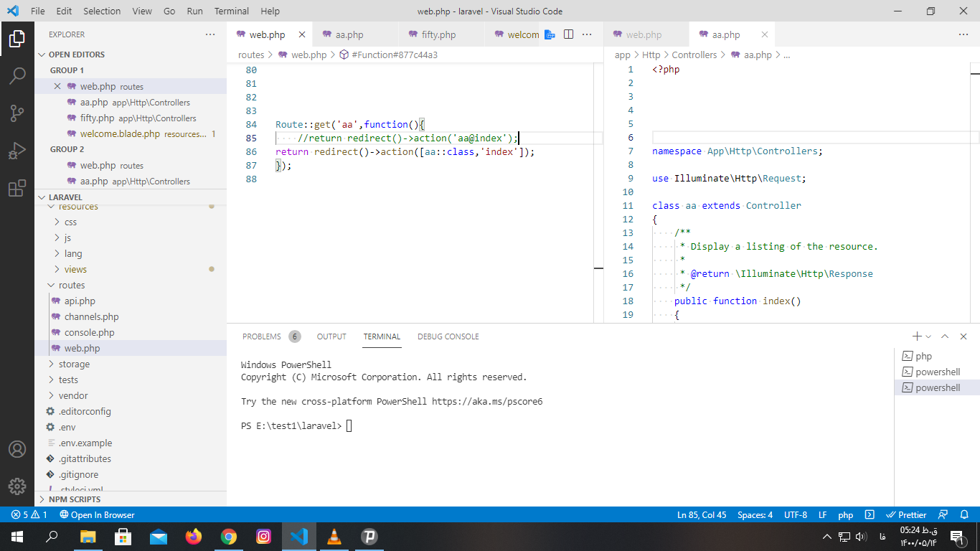Maximize the terminal panel with chevron up
Viewport: 980px width, 551px height.
point(945,336)
